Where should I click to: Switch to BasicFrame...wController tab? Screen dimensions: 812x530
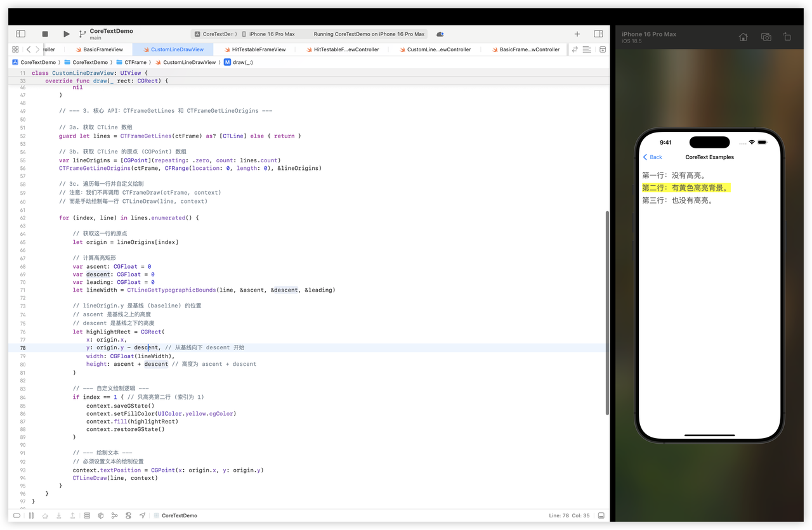(525, 49)
